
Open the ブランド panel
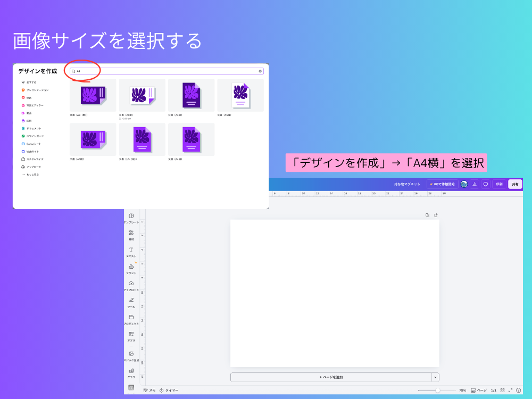click(131, 269)
